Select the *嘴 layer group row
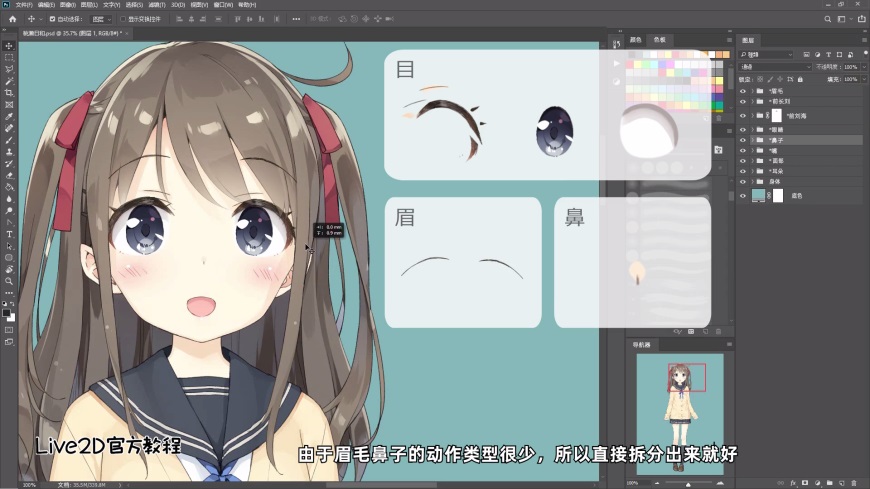The width and height of the screenshot is (870, 489). pyautogui.click(x=802, y=150)
